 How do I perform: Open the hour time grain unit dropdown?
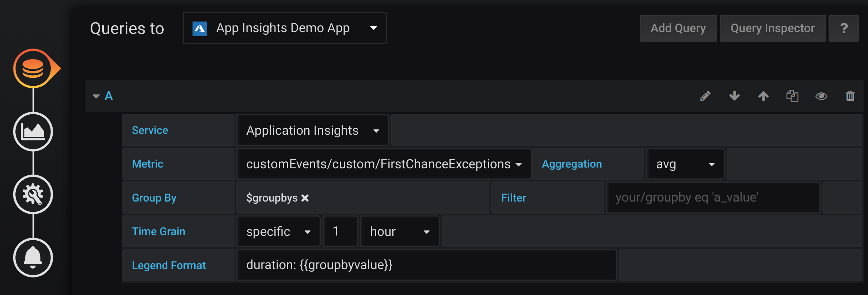coord(400,231)
